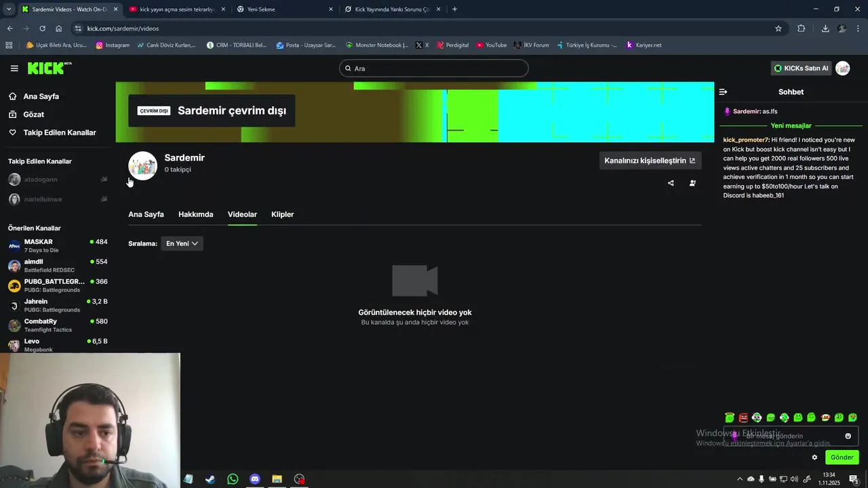Insert the crying emote at end of row
The width and height of the screenshot is (868, 488).
point(852,418)
